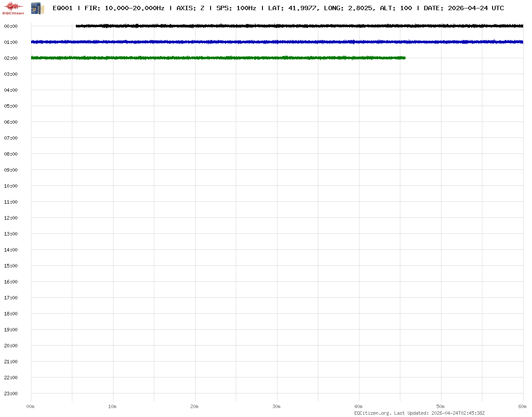Click the start of the black trace

pos(77,26)
